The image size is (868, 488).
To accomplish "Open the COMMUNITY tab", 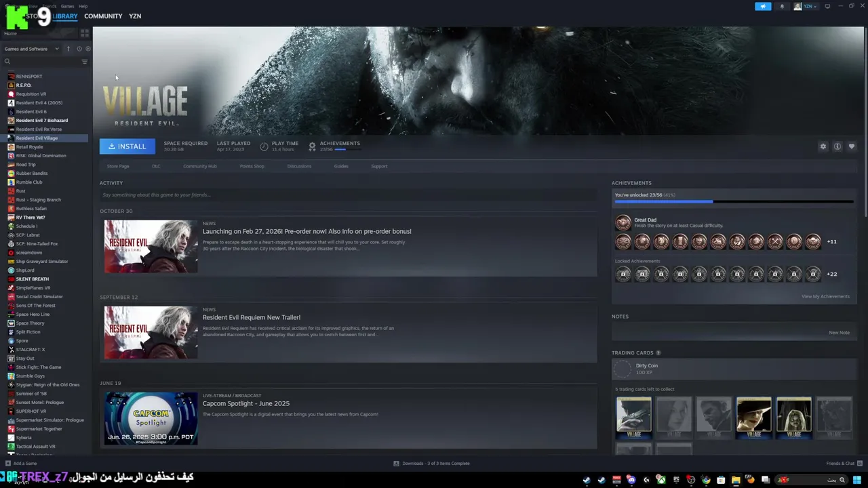I will [x=103, y=16].
